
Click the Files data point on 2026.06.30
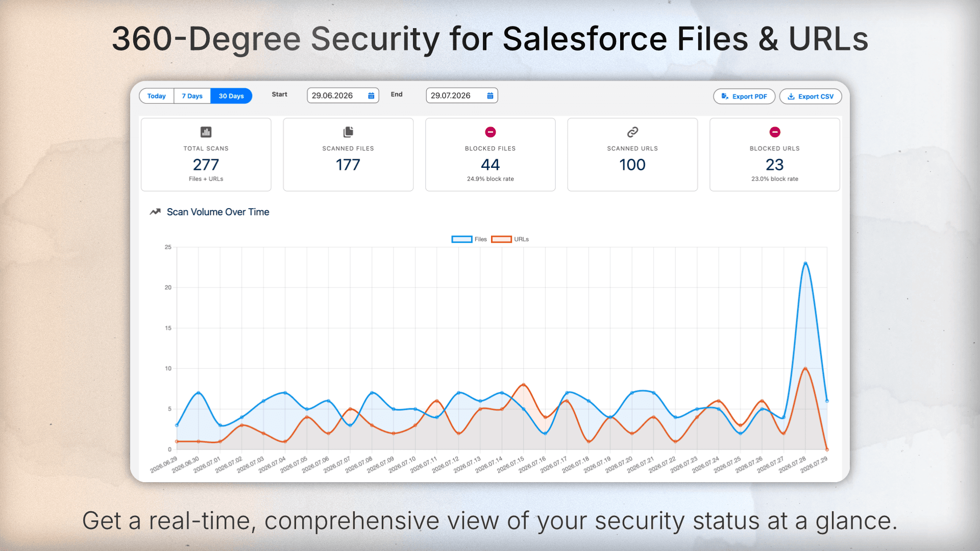coord(199,393)
